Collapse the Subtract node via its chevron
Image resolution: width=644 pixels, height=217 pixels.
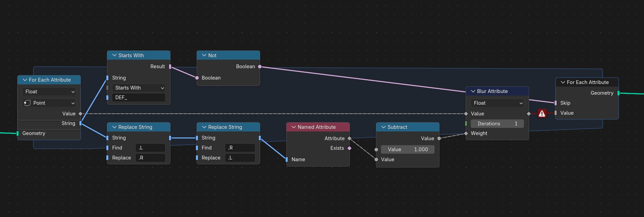pyautogui.click(x=383, y=127)
